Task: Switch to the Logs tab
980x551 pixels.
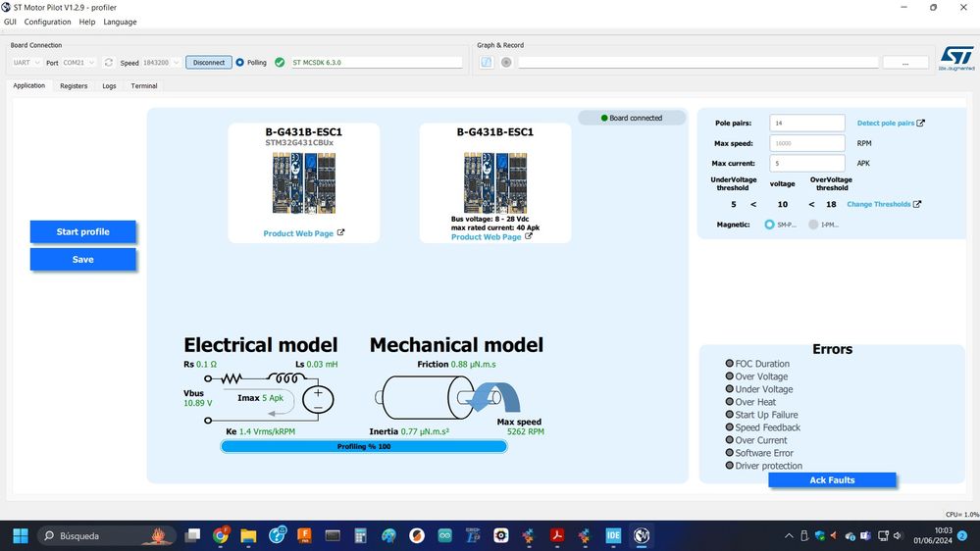Action: tap(109, 86)
